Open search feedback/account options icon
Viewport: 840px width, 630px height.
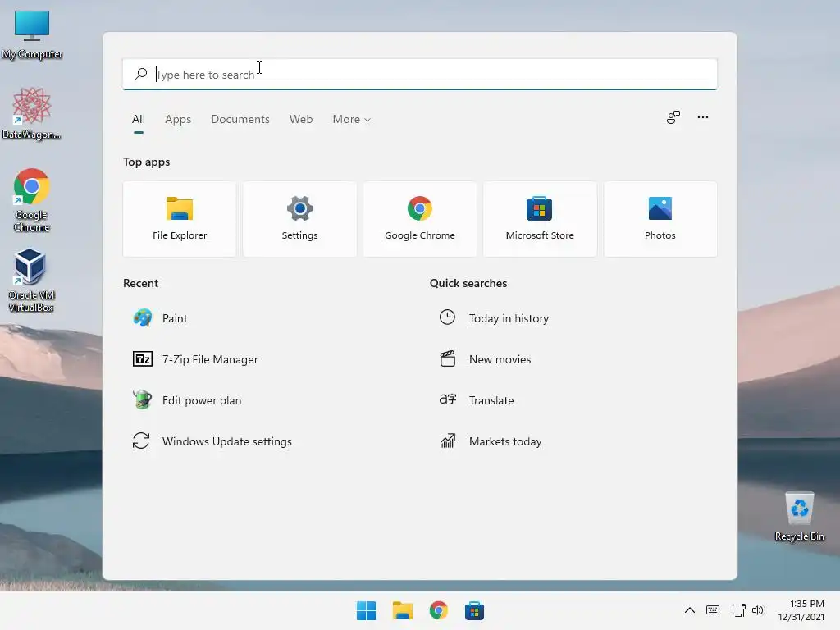click(x=673, y=117)
